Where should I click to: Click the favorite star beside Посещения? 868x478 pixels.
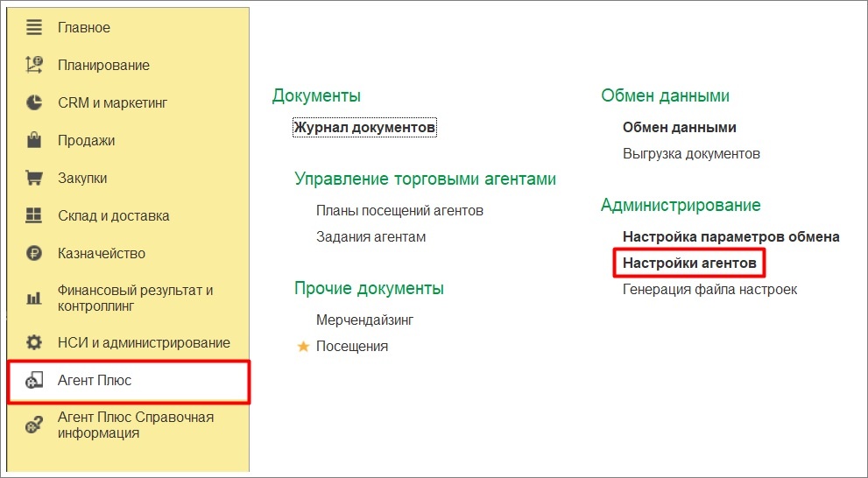tap(303, 347)
